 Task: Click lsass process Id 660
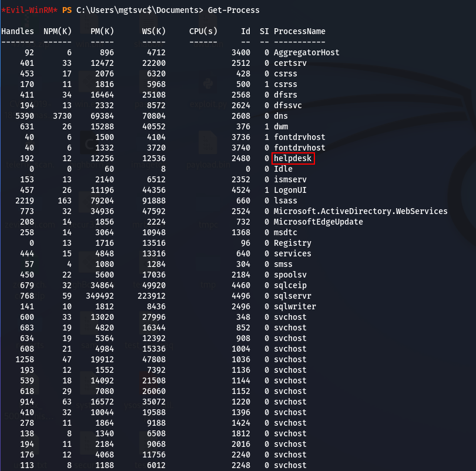[x=243, y=201]
